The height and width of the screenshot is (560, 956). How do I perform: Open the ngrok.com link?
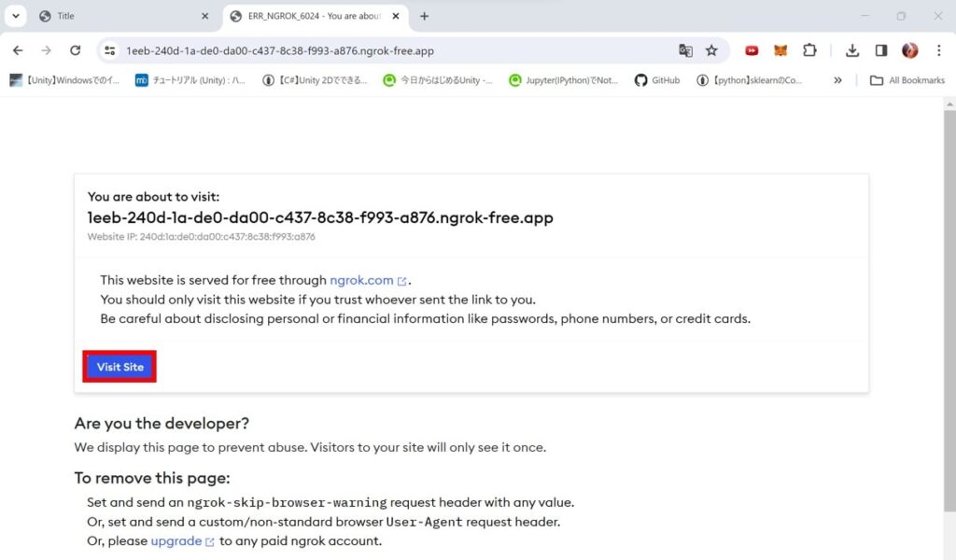362,280
